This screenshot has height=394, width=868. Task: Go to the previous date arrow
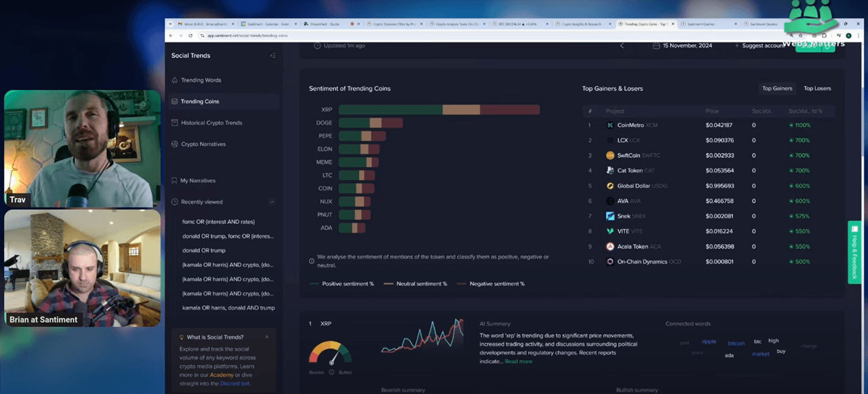622,46
